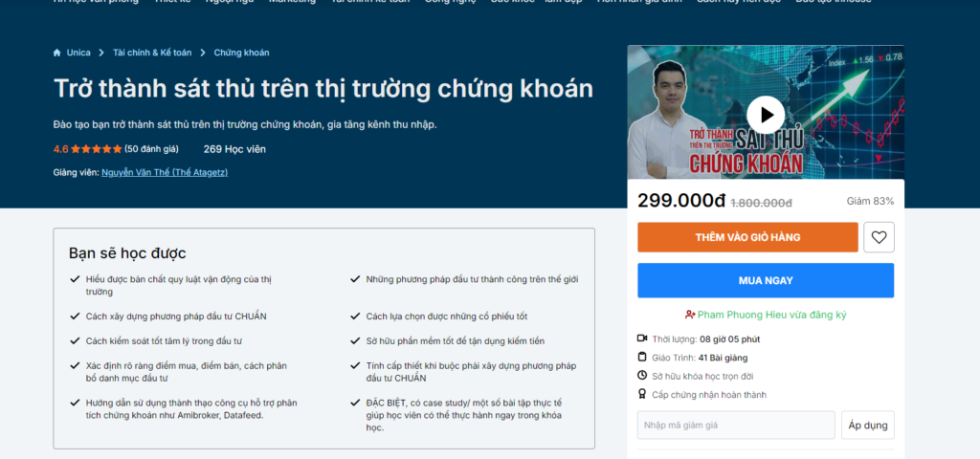Click the clipboard icon beside Giáo Trình
Image resolution: width=980 pixels, height=459 pixels.
(642, 358)
